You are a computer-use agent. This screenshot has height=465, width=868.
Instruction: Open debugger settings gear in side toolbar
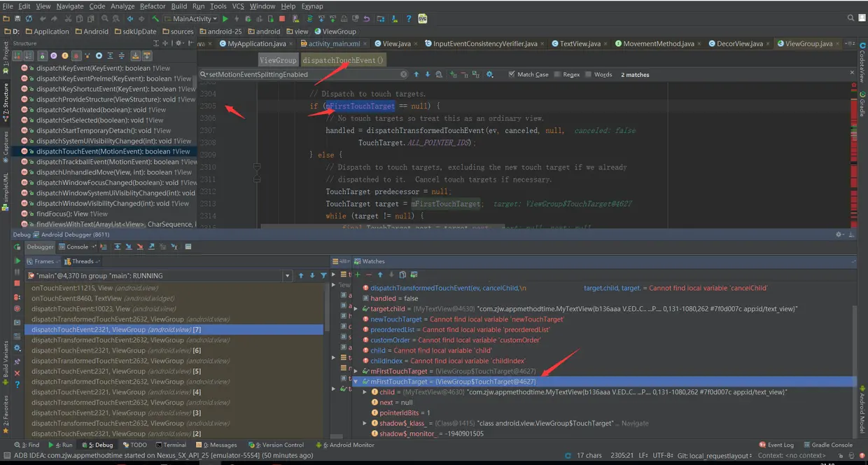pos(17,348)
